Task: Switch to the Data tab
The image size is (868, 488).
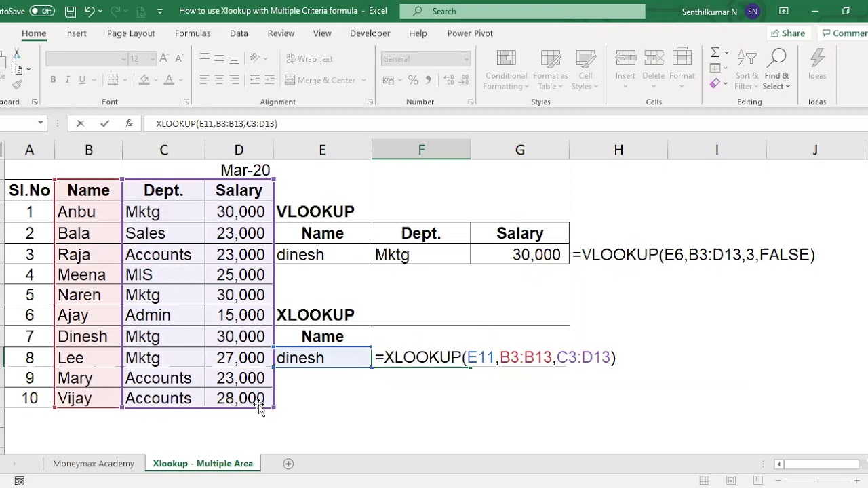Action: [239, 33]
